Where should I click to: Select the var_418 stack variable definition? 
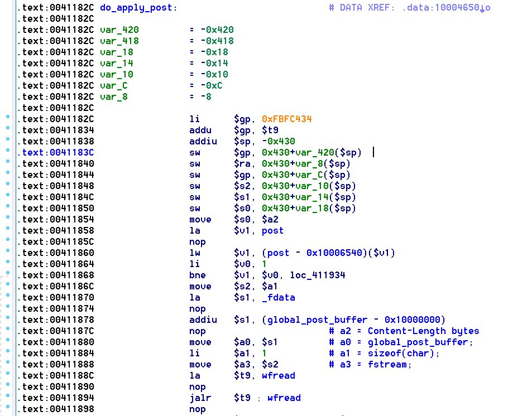[119, 41]
